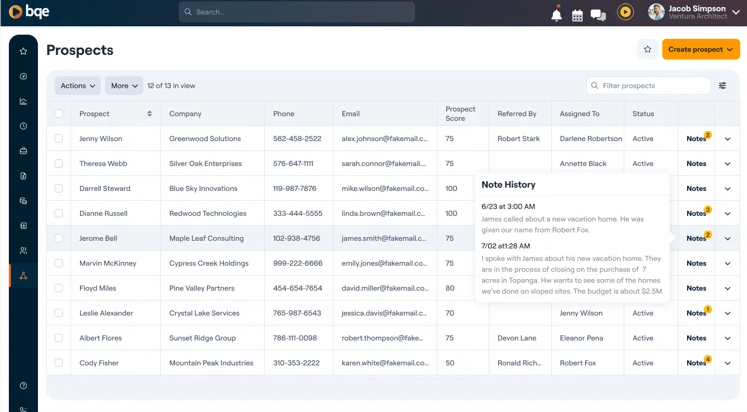This screenshot has width=747, height=412.
Task: Click the yellow play button icon
Action: [625, 12]
